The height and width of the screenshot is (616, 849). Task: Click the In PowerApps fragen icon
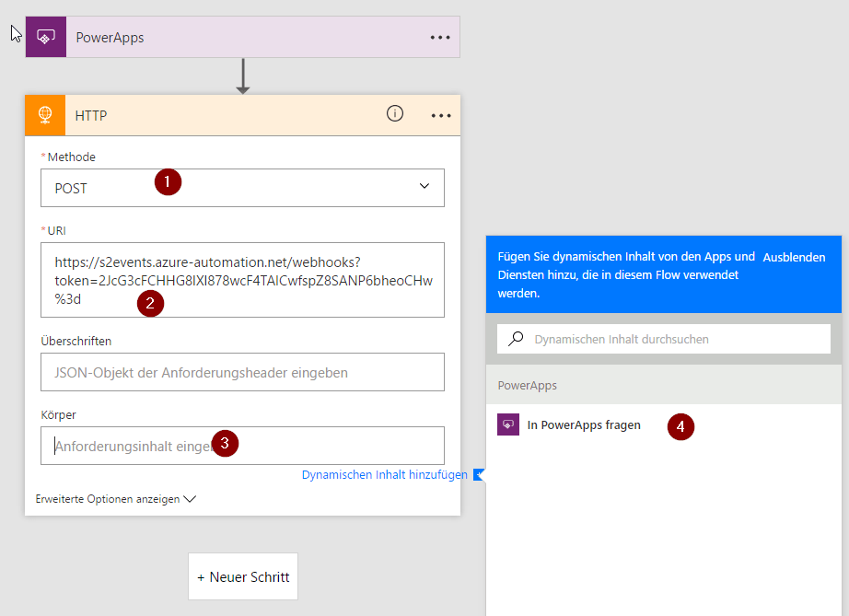[508, 424]
